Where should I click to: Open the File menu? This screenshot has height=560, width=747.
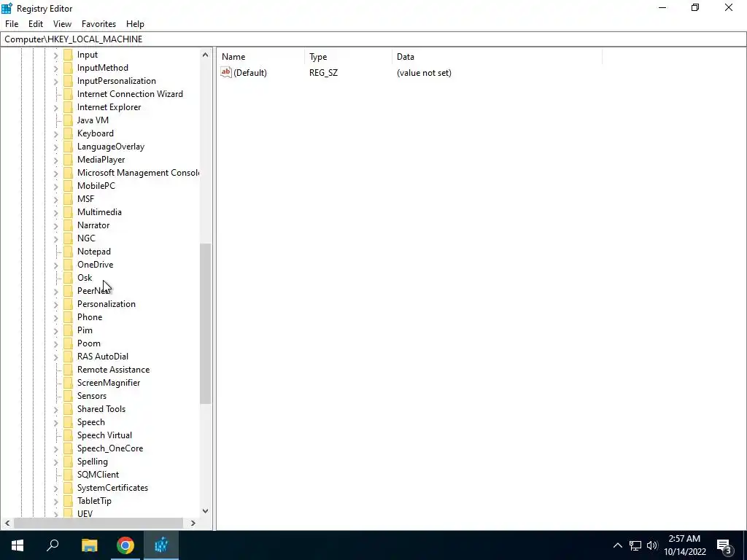12,24
